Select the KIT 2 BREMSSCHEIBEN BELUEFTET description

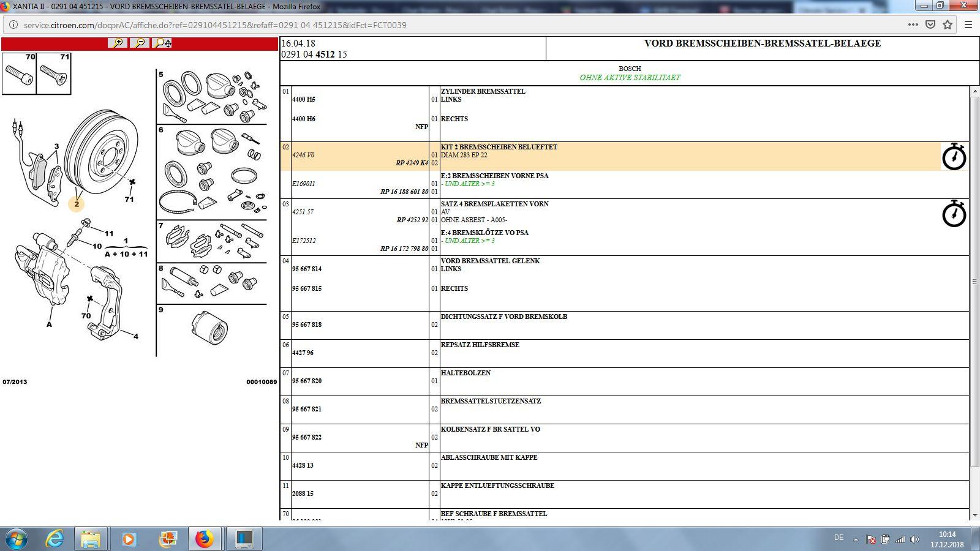[x=499, y=147]
